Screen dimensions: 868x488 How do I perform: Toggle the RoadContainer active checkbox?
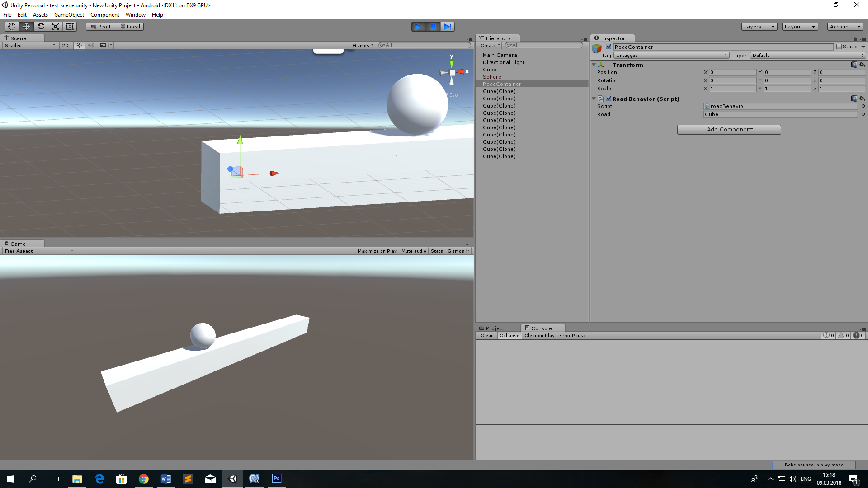click(x=608, y=47)
